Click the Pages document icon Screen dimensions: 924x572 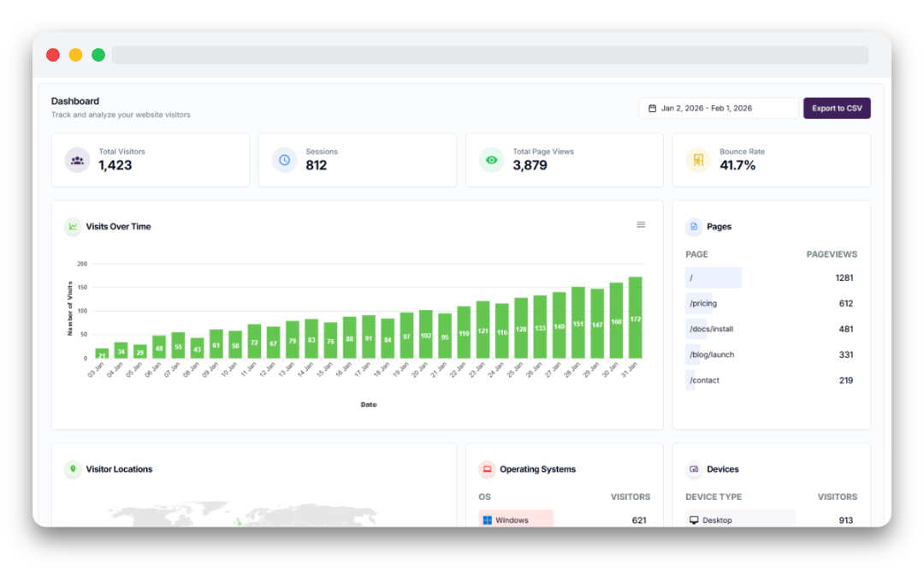[694, 226]
